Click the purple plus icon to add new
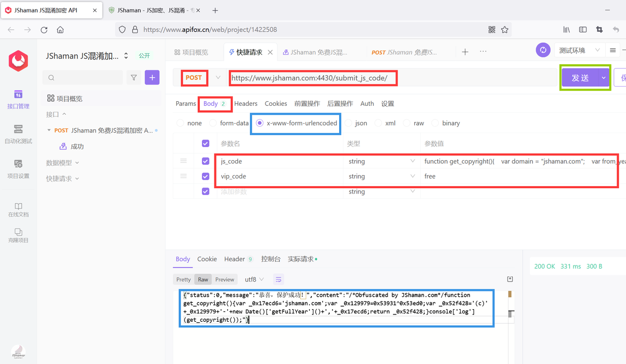Image resolution: width=626 pixels, height=364 pixels. pos(151,77)
